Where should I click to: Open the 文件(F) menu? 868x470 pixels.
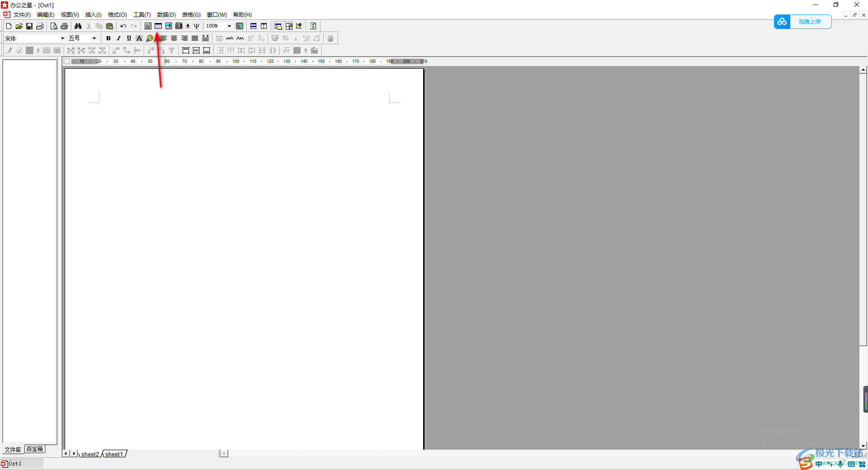(22, 15)
